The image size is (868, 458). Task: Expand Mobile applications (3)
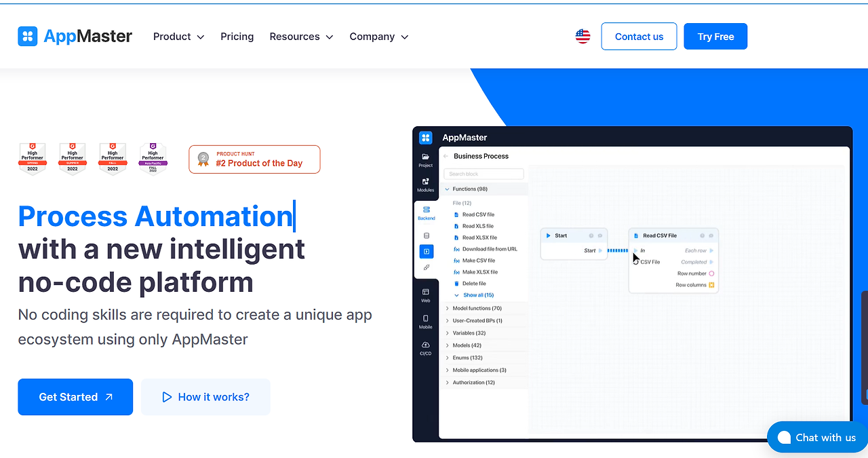click(484, 370)
